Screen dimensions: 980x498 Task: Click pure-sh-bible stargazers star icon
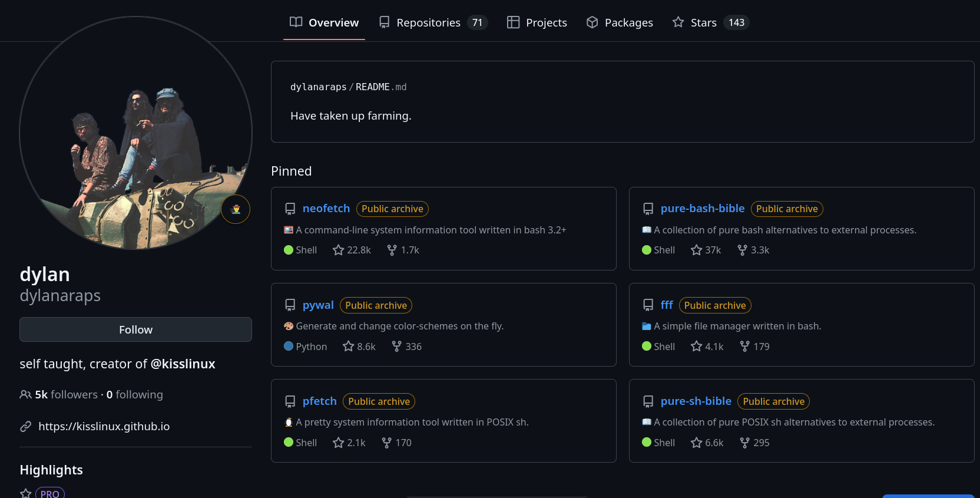[696, 443]
